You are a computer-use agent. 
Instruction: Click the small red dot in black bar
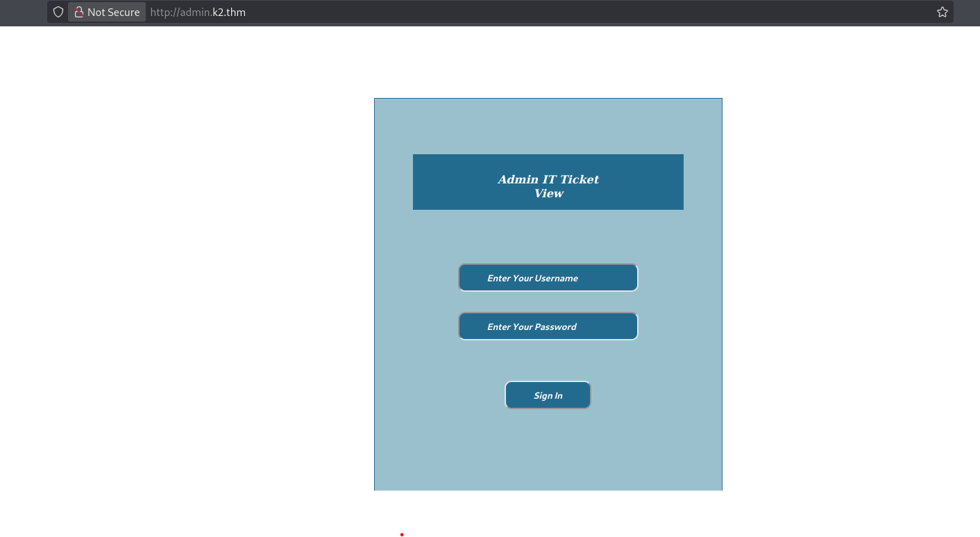tap(402, 534)
